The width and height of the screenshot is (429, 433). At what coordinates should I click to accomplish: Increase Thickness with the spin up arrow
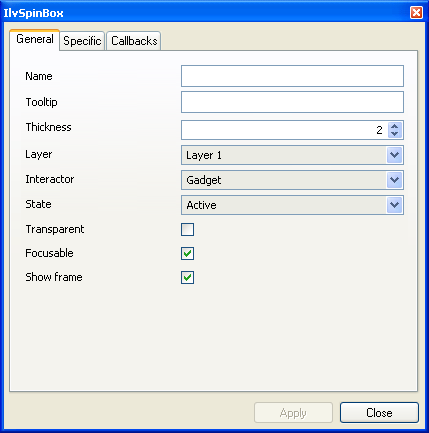[x=395, y=126]
